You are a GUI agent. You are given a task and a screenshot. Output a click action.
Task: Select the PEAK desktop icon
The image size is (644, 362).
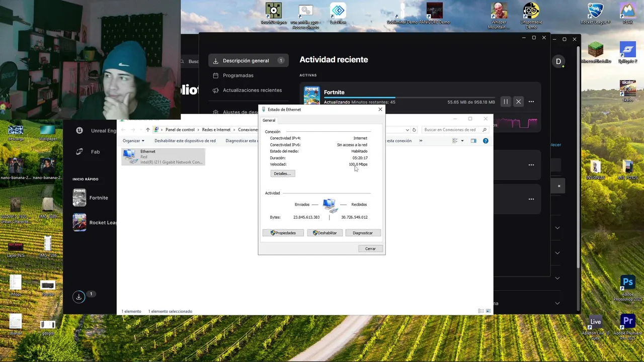[627, 14]
